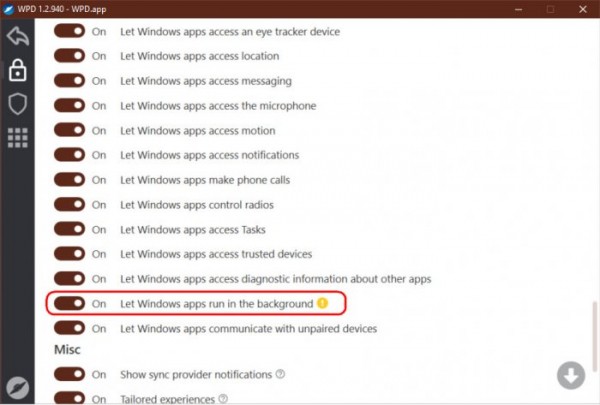Toggle apps access the microphone switch
The height and width of the screenshot is (405, 600).
point(69,105)
